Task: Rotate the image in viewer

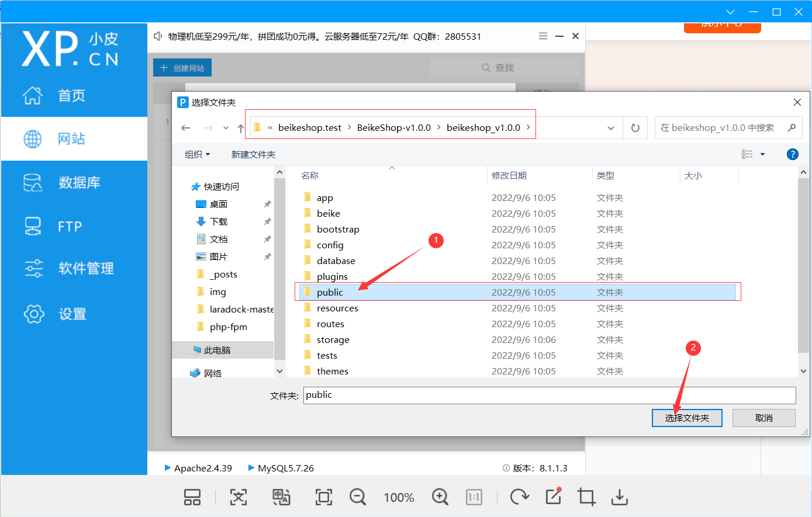Action: click(519, 497)
